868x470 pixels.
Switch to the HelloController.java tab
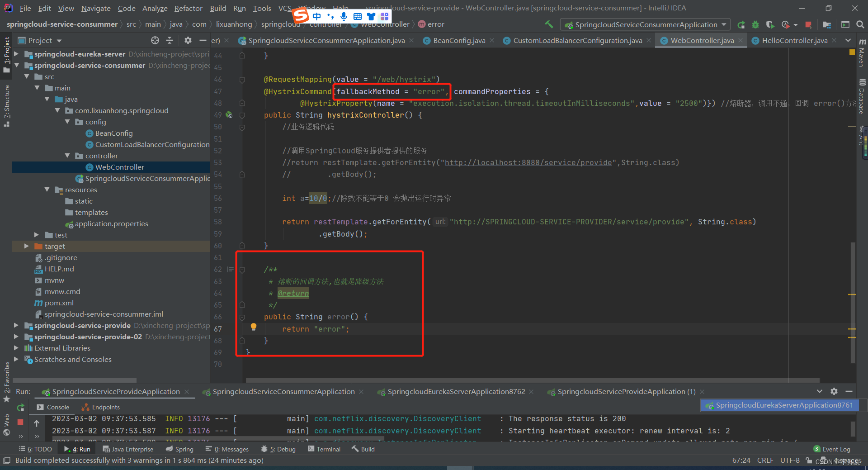794,40
